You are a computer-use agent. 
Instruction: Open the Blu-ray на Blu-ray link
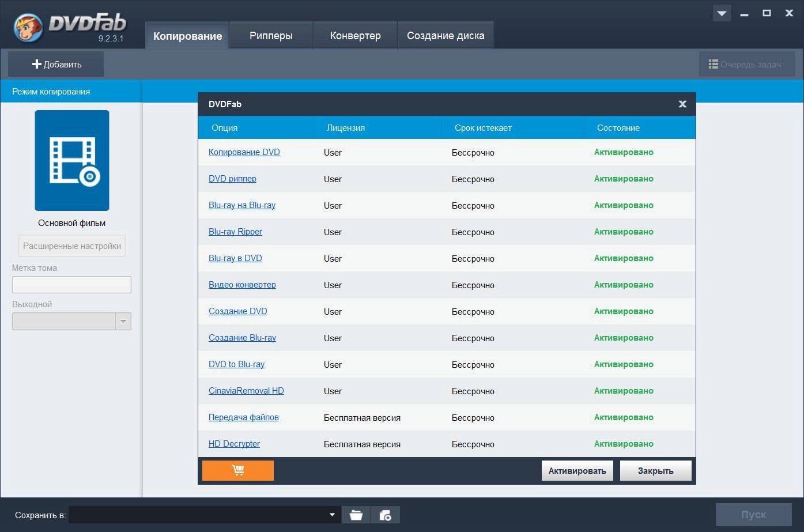[x=242, y=205]
